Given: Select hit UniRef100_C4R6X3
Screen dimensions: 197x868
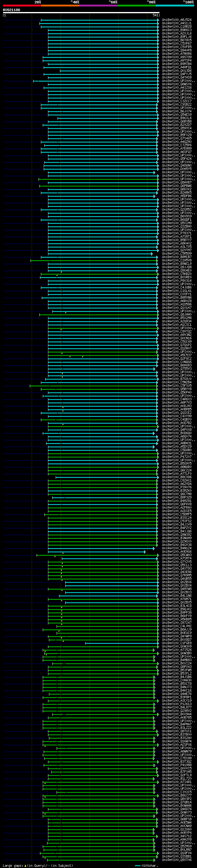Looking at the screenshot, I should (x=177, y=399).
